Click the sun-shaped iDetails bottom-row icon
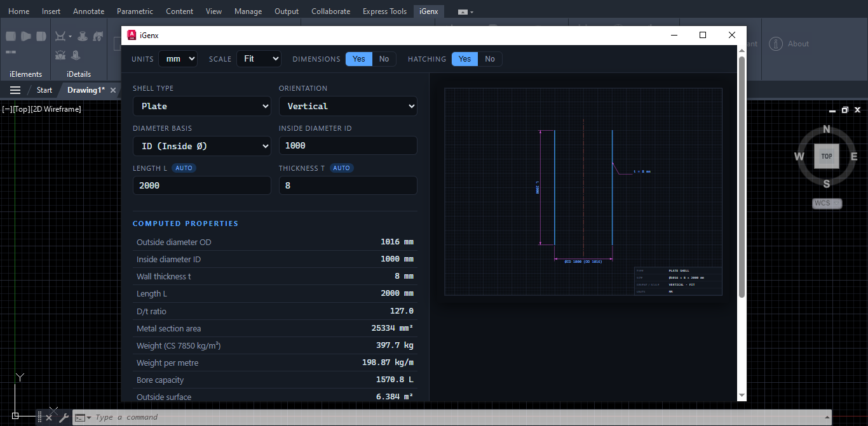 coord(60,55)
